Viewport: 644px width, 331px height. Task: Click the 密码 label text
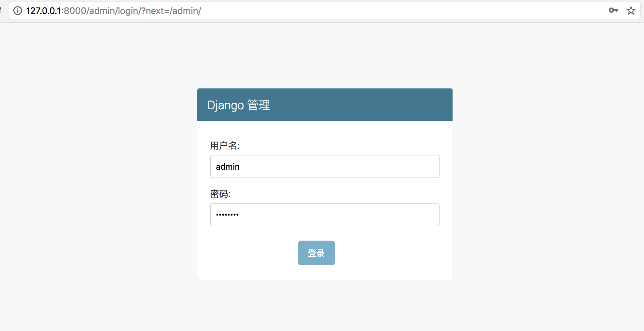pos(220,194)
